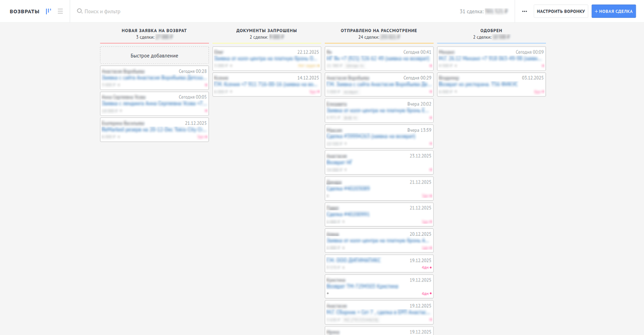
Task: Click the '31 сделка' total counter
Action: point(472,11)
